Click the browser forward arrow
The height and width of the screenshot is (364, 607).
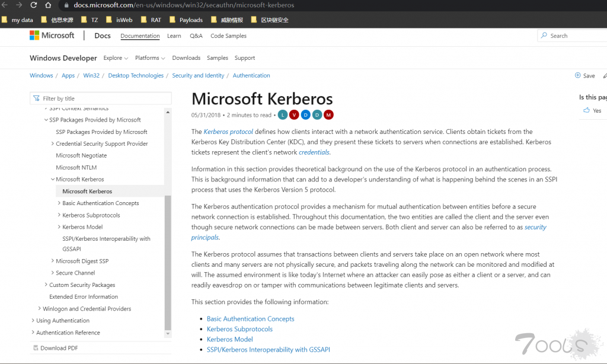pos(19,5)
